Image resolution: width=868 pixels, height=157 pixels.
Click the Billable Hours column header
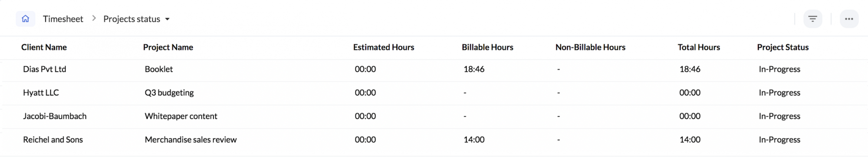pos(487,47)
